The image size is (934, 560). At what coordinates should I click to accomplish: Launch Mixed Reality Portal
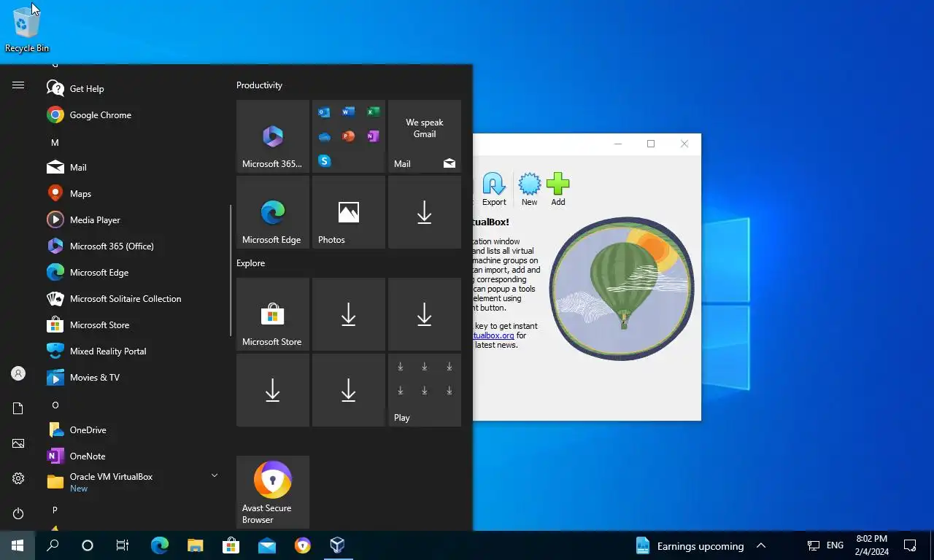point(136,351)
